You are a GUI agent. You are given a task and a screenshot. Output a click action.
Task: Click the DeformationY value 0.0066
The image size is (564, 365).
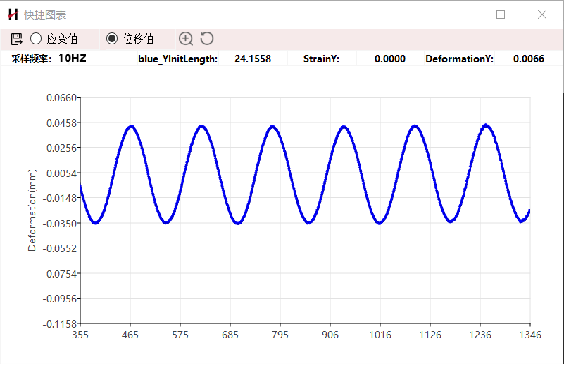pyautogui.click(x=528, y=59)
